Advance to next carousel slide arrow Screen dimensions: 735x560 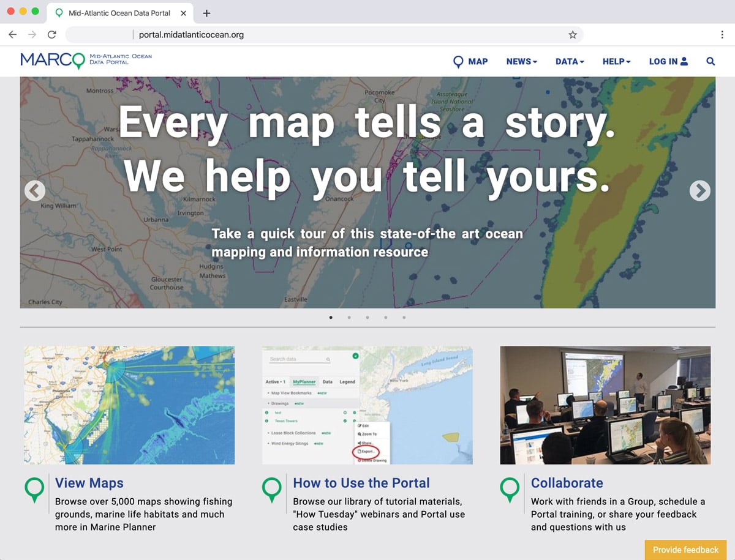(x=699, y=191)
